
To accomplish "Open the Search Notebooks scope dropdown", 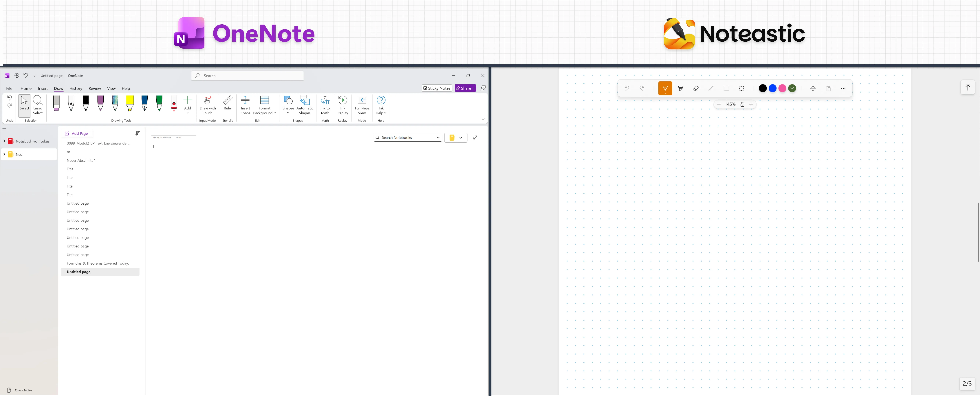I will [438, 138].
